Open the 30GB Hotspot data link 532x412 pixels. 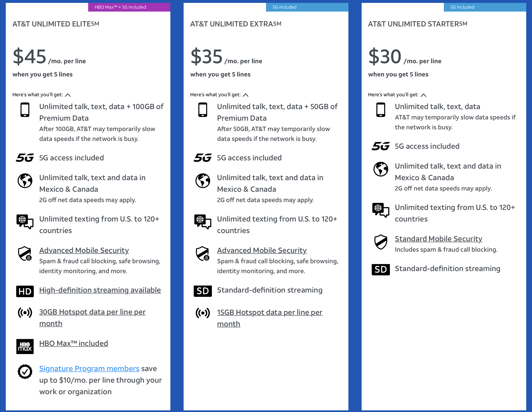click(x=92, y=312)
